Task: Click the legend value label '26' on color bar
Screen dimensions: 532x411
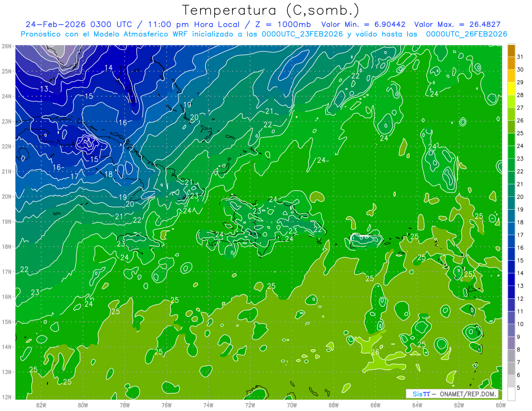Action: click(x=520, y=120)
